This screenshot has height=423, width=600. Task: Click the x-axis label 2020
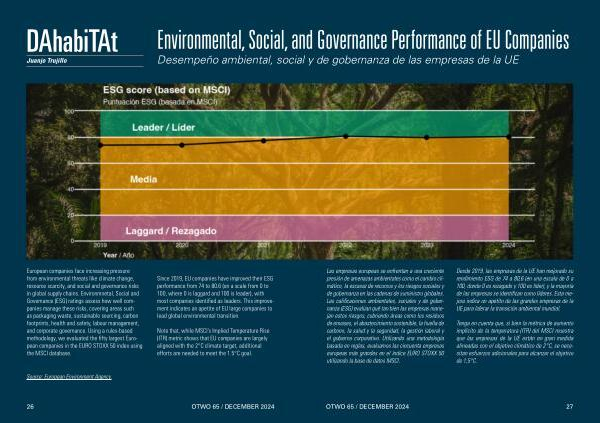(x=182, y=245)
